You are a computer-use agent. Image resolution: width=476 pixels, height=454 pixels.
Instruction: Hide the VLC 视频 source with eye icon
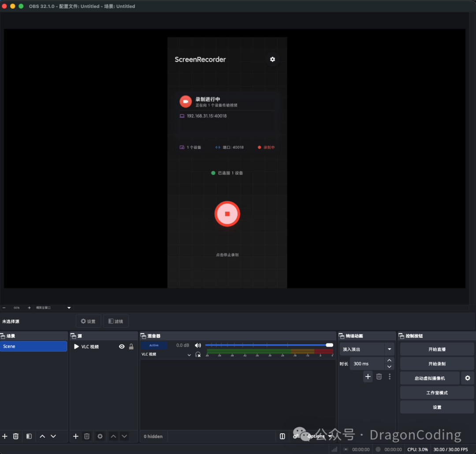[x=122, y=347]
